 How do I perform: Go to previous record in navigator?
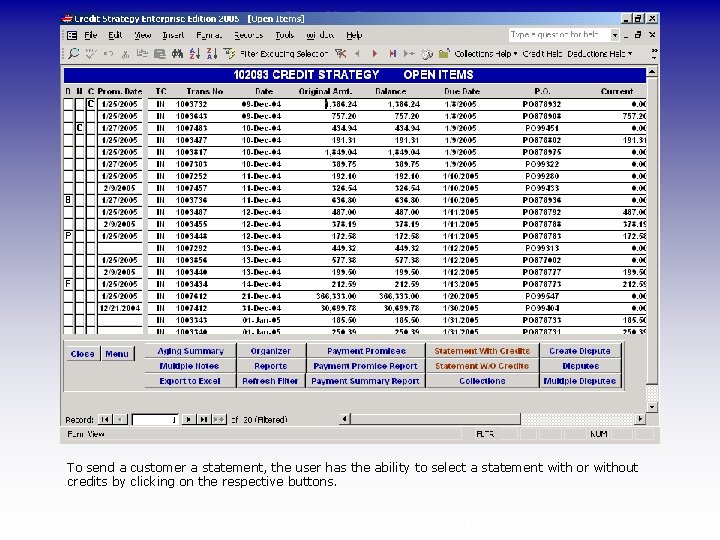(x=120, y=419)
